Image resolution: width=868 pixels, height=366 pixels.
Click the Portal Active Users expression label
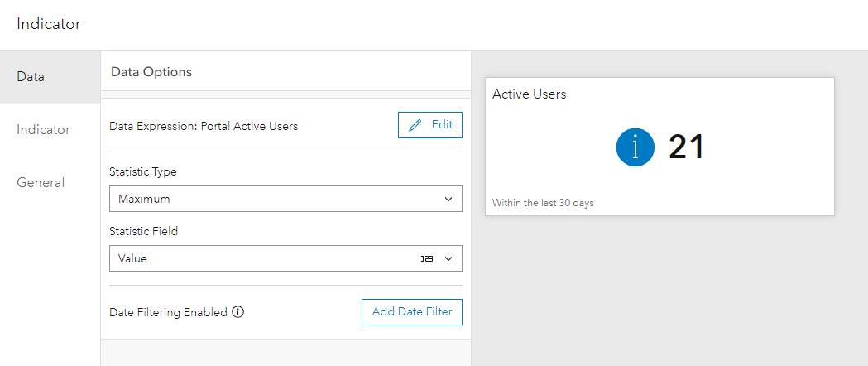point(204,127)
